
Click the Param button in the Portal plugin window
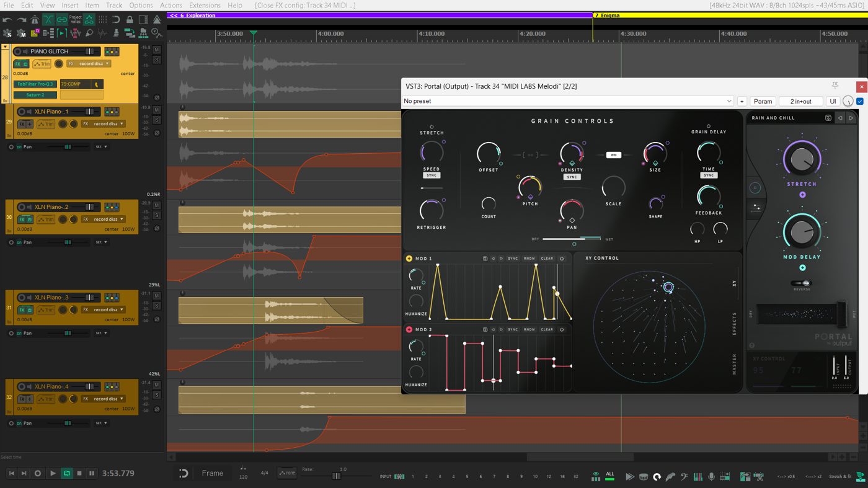point(763,101)
